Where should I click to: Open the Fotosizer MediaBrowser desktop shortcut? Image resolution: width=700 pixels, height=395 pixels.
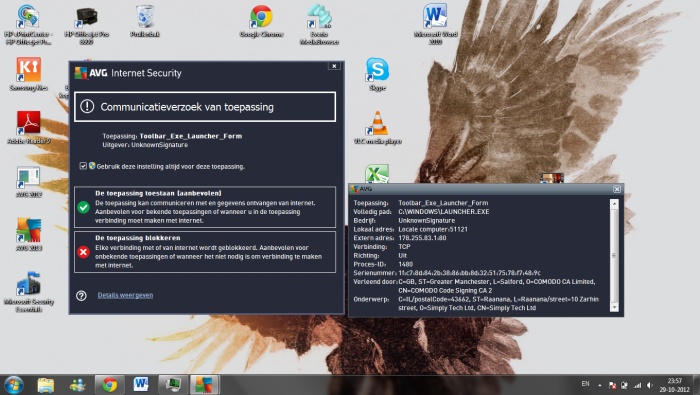pyautogui.click(x=319, y=25)
